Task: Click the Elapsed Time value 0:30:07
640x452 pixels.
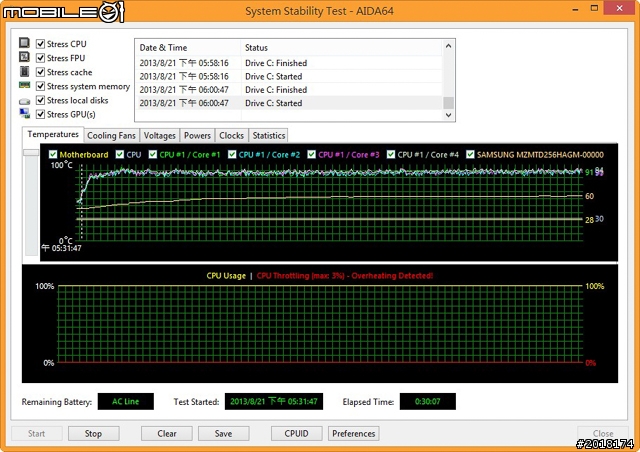Action: click(x=428, y=401)
